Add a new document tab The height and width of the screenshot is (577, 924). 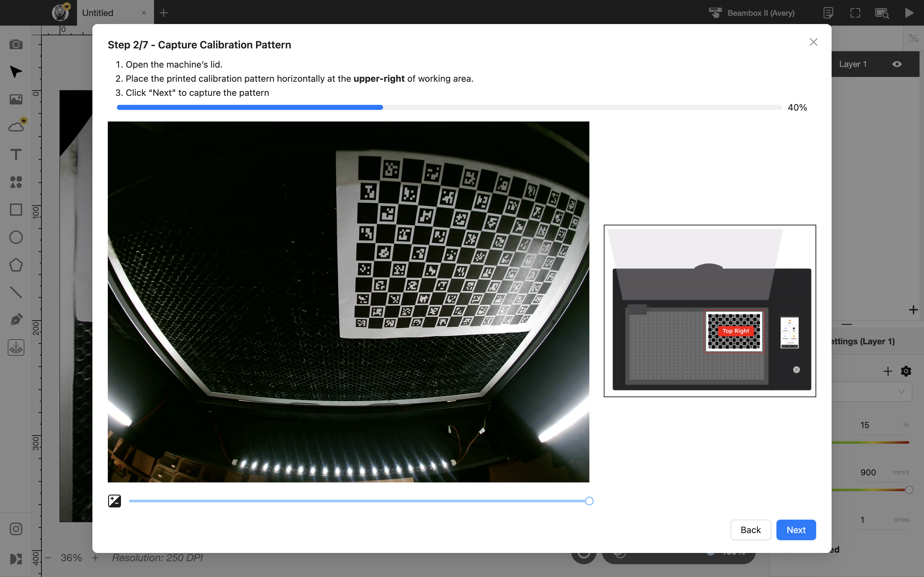[163, 13]
